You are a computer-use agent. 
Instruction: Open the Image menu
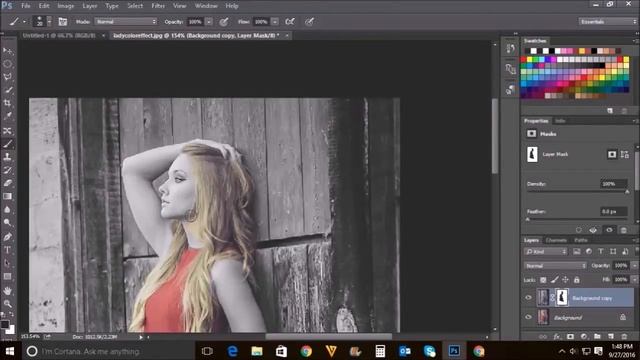click(65, 6)
